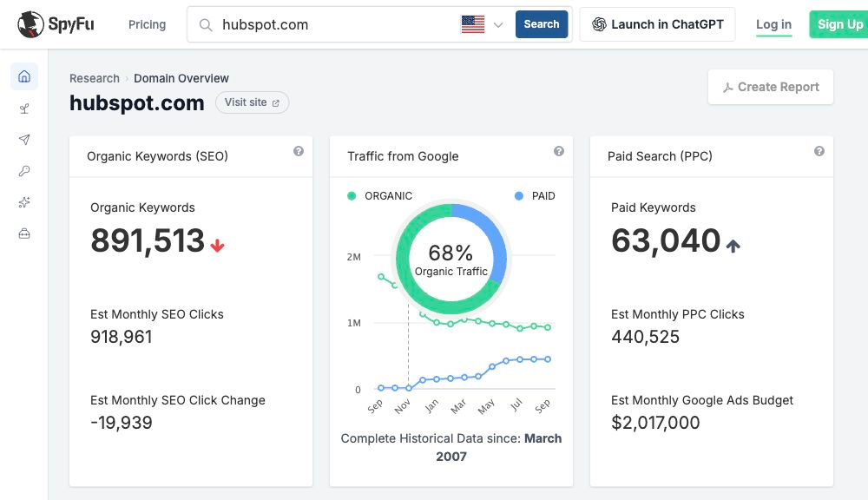This screenshot has height=500, width=868.
Task: Select the toolbox icon in sidebar
Action: (x=24, y=234)
